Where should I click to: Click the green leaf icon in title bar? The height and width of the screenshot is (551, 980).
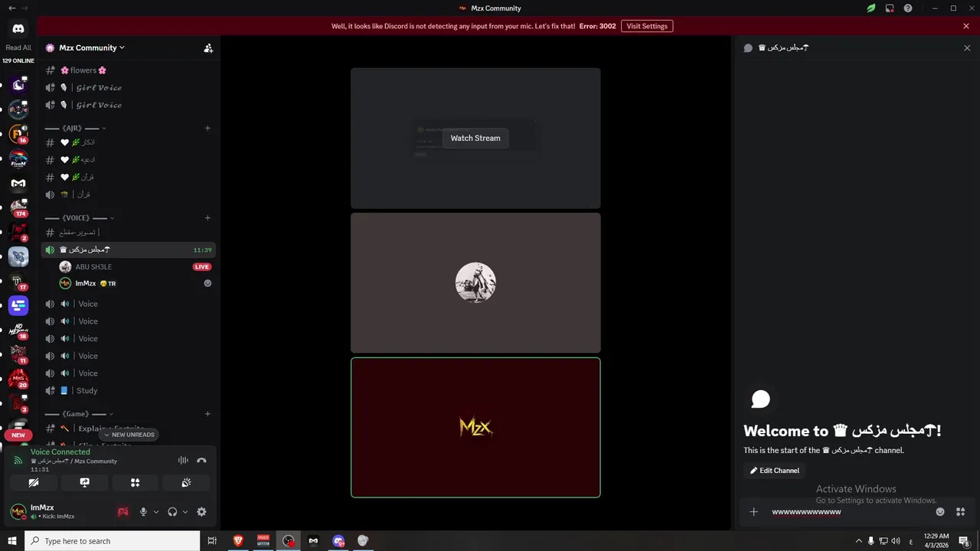point(871,8)
